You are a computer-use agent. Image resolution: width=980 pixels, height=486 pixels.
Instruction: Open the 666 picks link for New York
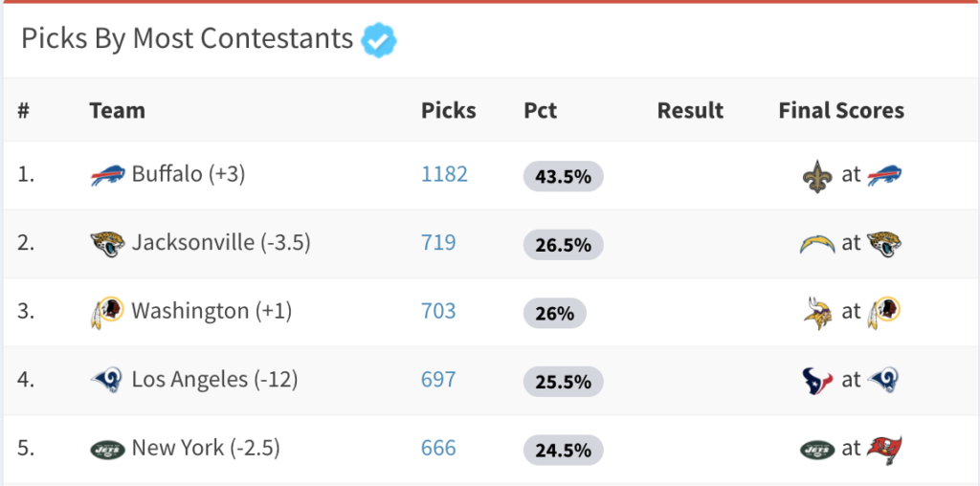point(438,448)
